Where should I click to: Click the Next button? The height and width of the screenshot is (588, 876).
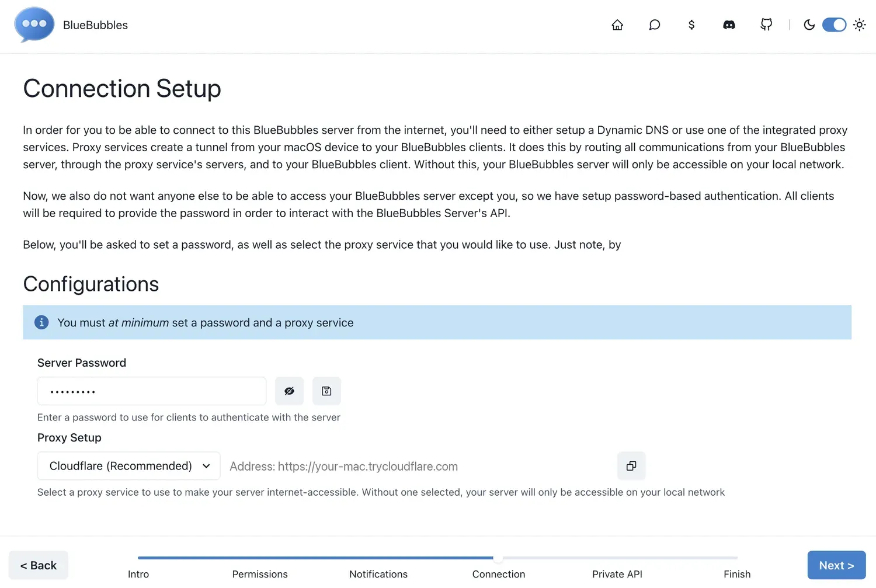(836, 565)
